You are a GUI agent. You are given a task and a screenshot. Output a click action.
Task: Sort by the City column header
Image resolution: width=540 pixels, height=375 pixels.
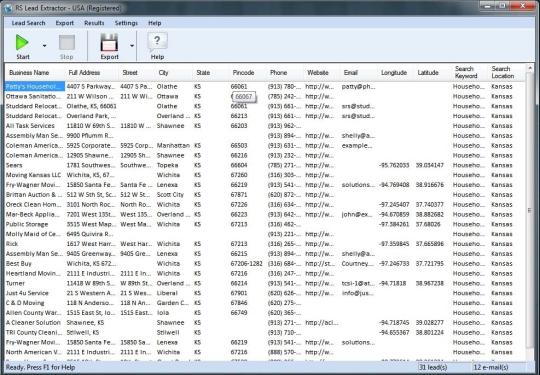[x=174, y=73]
